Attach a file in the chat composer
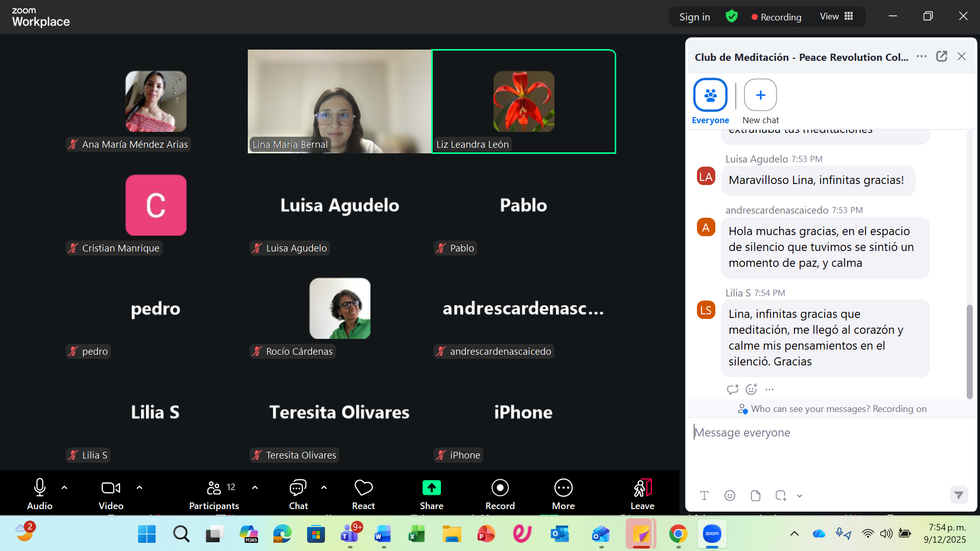Screen dimensions: 980x551 [755, 495]
